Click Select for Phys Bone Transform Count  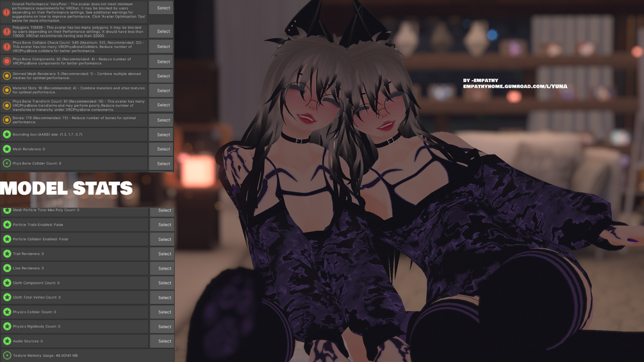pos(161,105)
